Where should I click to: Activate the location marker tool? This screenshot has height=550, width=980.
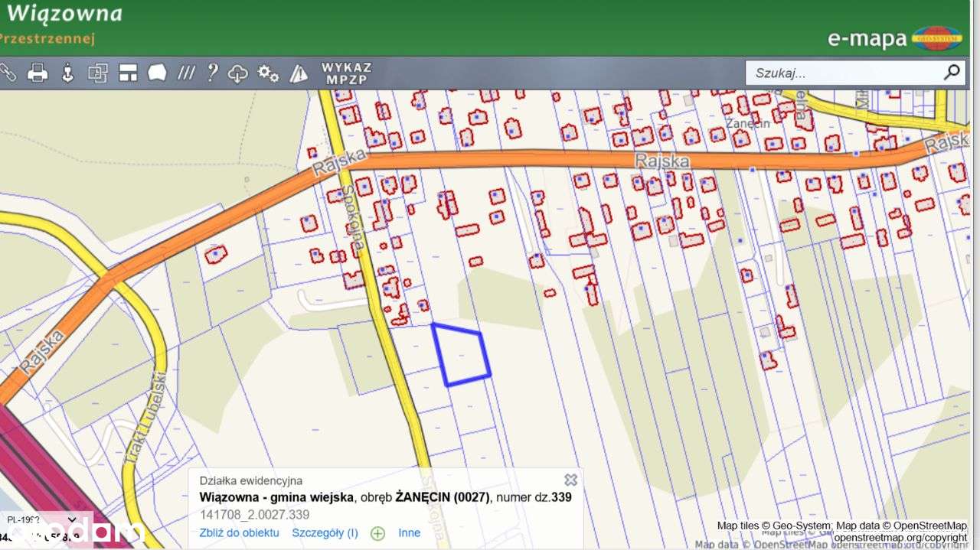pos(67,73)
